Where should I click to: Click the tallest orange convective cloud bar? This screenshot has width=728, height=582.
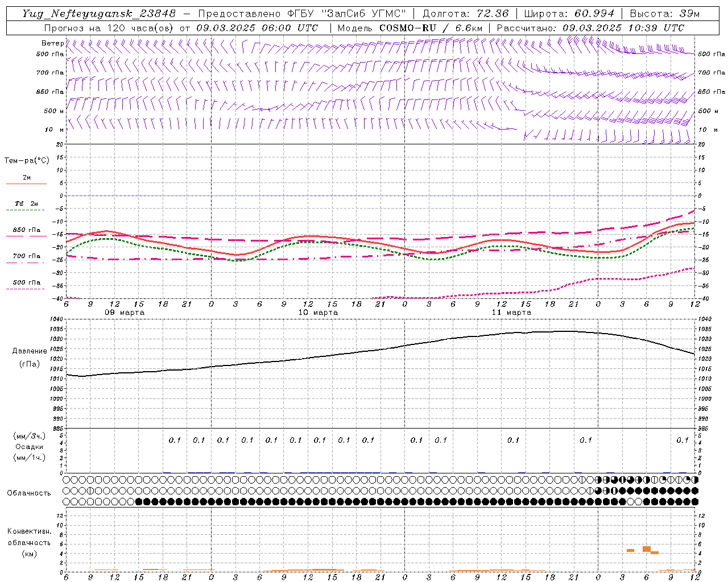tap(647, 549)
